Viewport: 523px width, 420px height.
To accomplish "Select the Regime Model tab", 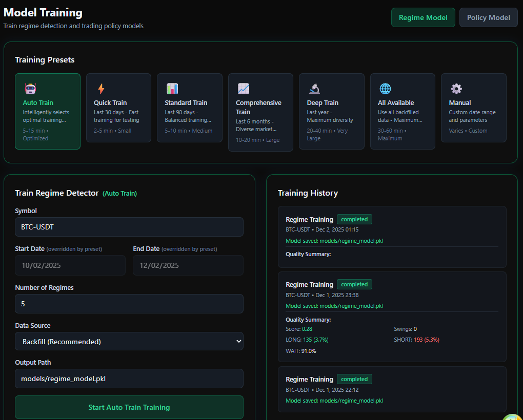I will pyautogui.click(x=423, y=17).
